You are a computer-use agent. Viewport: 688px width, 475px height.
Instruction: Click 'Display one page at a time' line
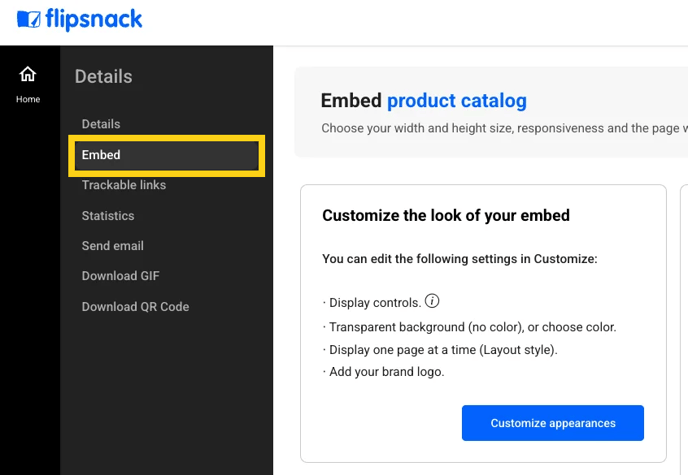[x=440, y=350]
